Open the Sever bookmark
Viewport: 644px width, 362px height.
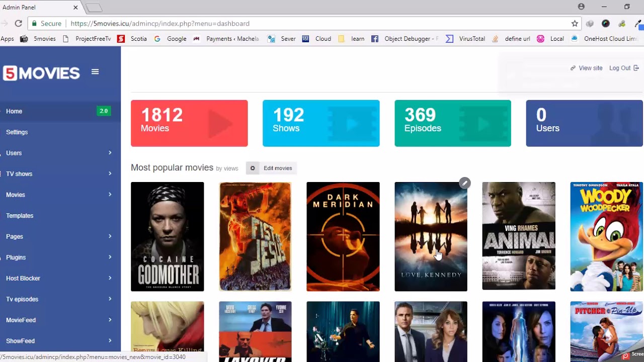(282, 39)
